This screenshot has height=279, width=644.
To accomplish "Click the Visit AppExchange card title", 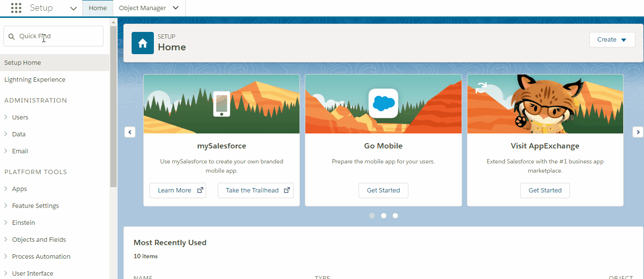I will pos(545,146).
